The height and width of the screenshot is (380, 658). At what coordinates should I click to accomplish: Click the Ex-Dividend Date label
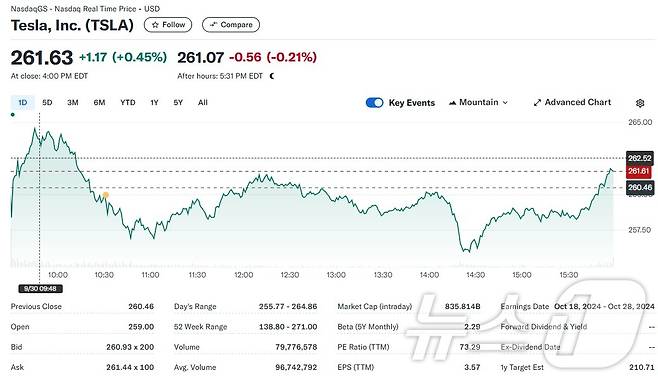[x=530, y=347]
